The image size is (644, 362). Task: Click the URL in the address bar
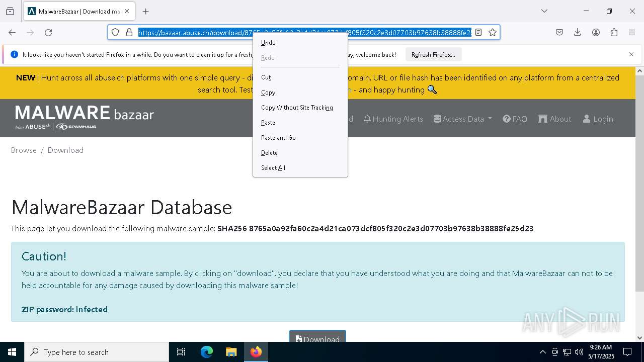(x=305, y=32)
